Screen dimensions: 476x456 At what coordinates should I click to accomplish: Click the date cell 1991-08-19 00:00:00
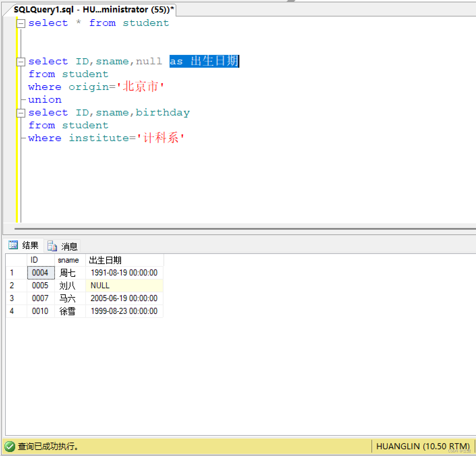point(124,272)
